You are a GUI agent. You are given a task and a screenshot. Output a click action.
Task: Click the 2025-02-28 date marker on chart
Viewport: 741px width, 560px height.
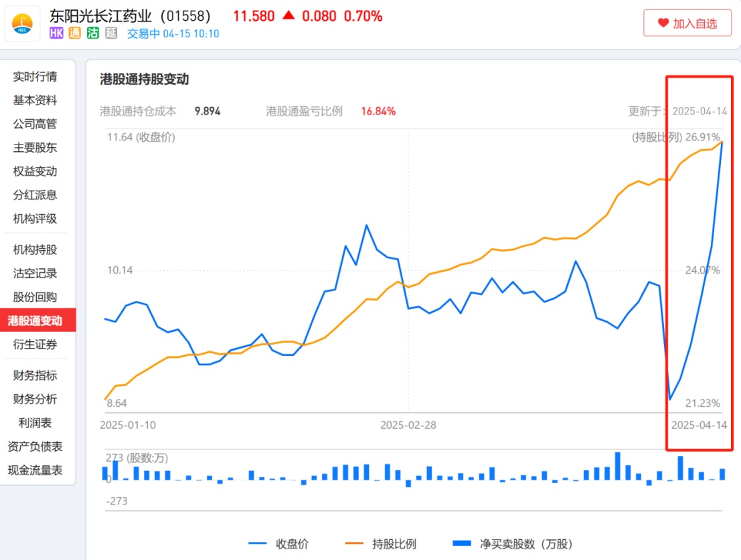click(408, 425)
